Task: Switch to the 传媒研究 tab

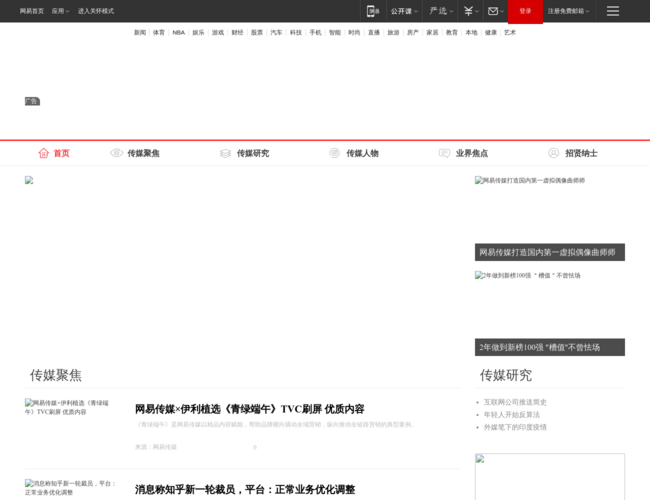Action: click(253, 153)
